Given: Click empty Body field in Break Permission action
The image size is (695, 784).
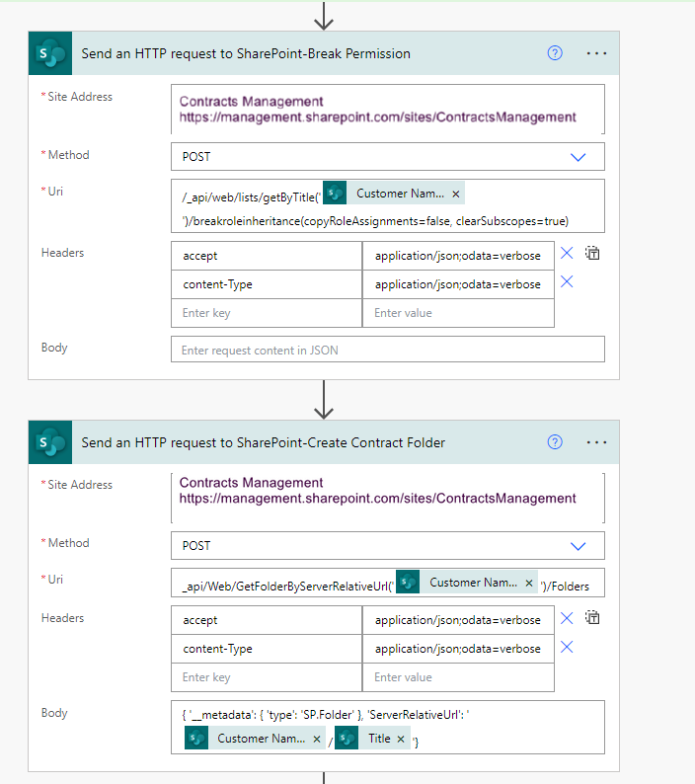Looking at the screenshot, I should pyautogui.click(x=388, y=349).
